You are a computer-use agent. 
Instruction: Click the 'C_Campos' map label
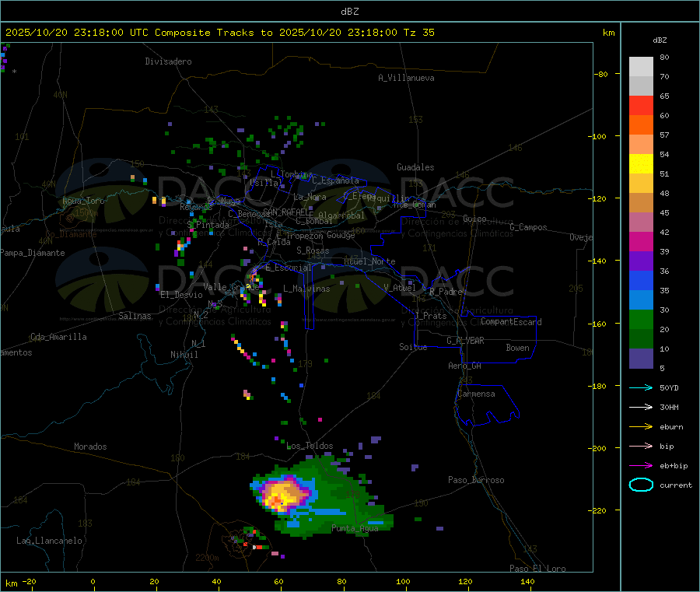(x=529, y=227)
